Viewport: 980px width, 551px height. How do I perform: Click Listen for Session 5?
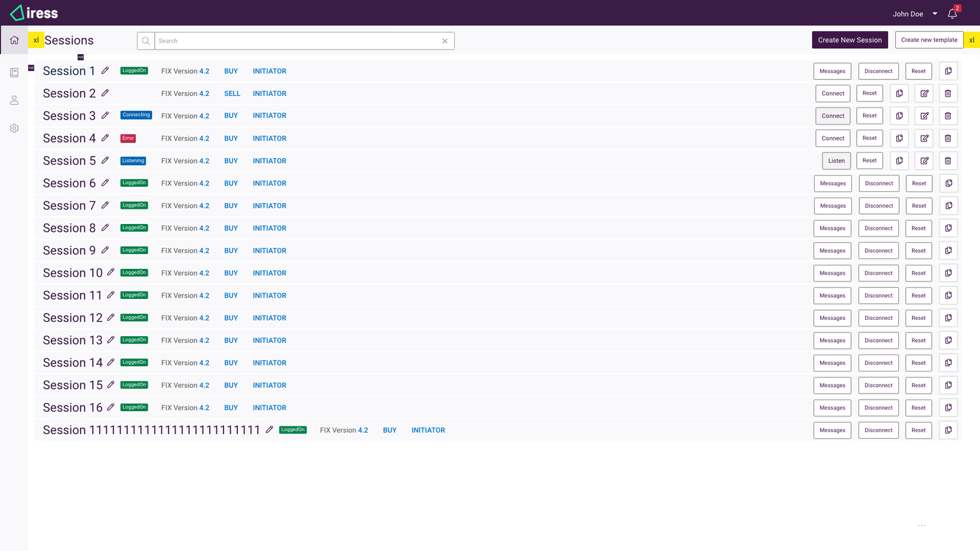click(x=836, y=161)
